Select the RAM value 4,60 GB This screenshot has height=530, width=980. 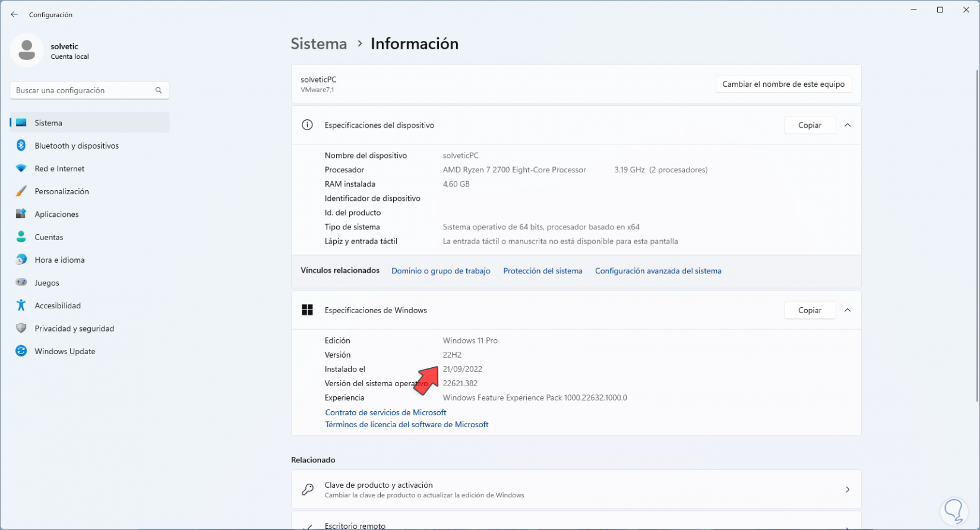click(456, 184)
